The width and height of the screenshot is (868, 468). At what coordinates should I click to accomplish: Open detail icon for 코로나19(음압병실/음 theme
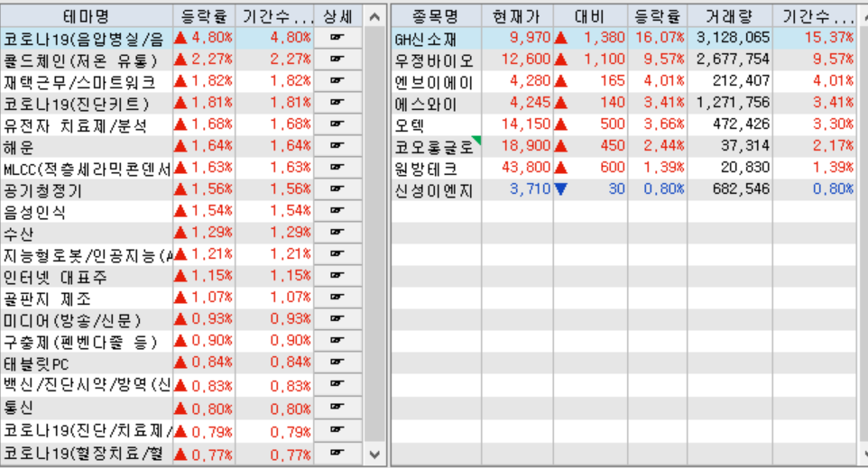pyautogui.click(x=337, y=38)
